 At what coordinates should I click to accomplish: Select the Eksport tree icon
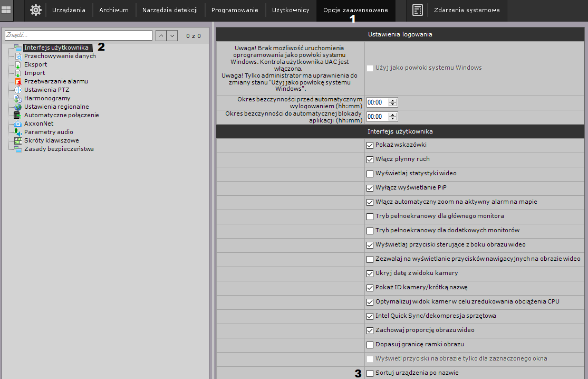click(x=18, y=64)
